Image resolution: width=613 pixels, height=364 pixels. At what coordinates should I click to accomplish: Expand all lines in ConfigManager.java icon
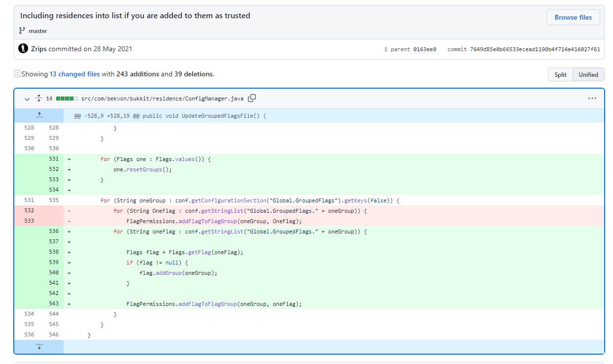(39, 99)
